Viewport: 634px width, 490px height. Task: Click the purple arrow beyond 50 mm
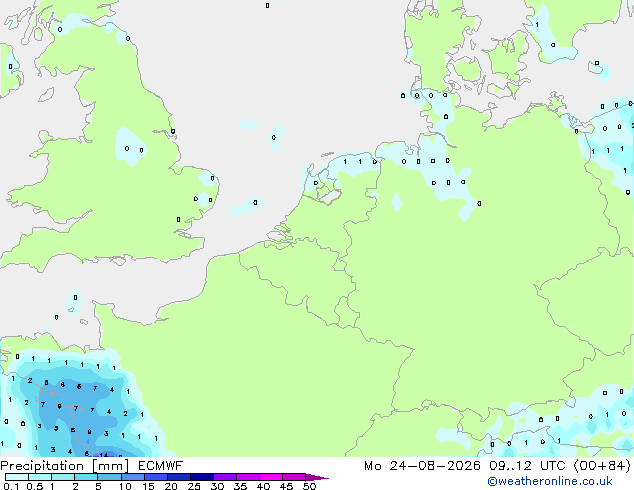click(317, 477)
